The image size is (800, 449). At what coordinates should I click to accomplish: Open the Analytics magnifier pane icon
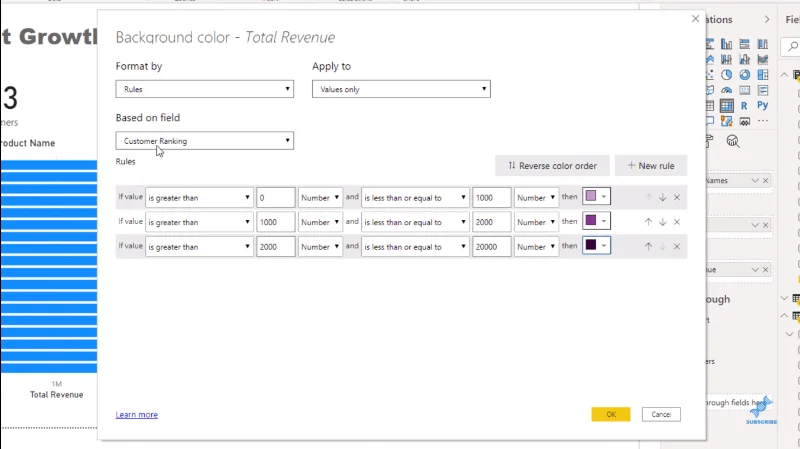coord(733,141)
